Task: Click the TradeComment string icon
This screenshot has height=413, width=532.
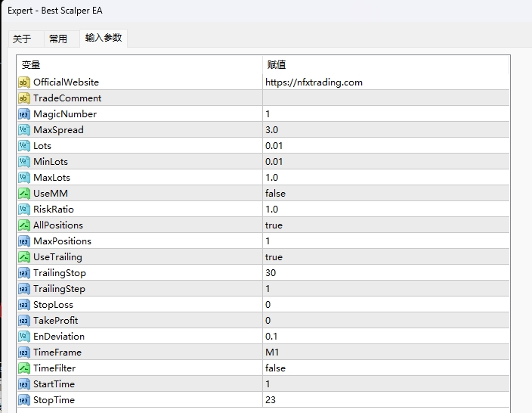Action: 23,98
